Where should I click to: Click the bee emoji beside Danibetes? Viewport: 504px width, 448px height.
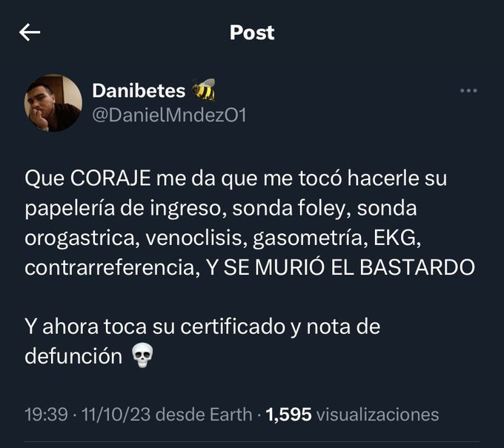204,90
